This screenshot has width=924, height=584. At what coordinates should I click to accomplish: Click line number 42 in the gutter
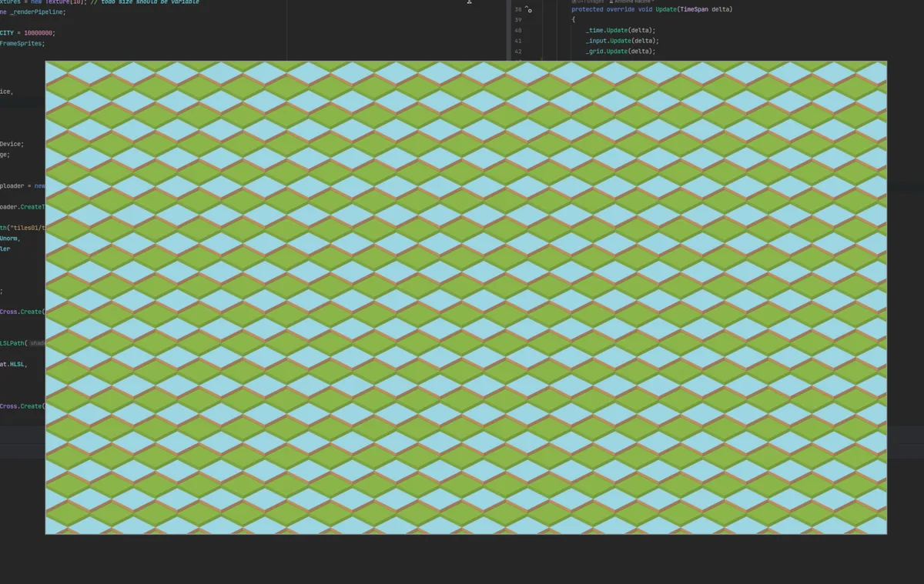517,52
